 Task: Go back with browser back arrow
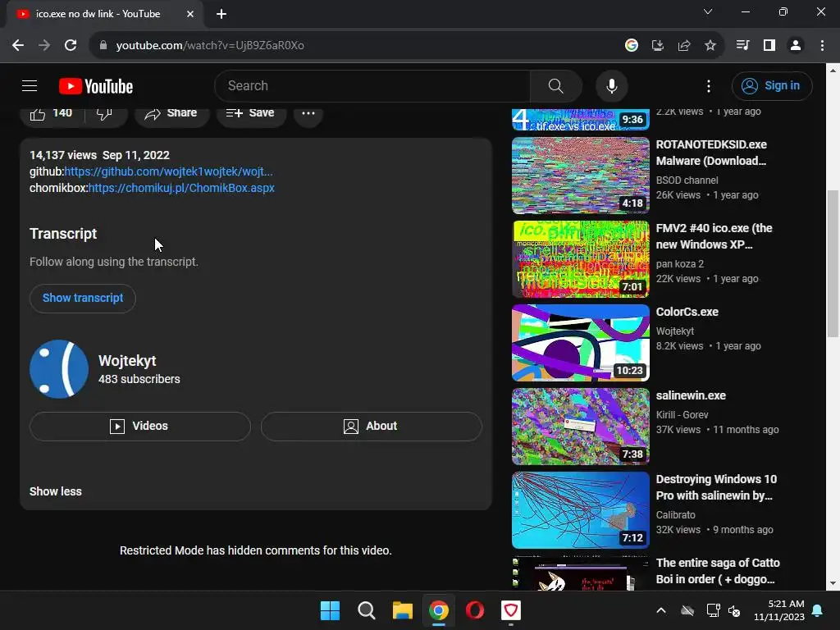tap(18, 46)
